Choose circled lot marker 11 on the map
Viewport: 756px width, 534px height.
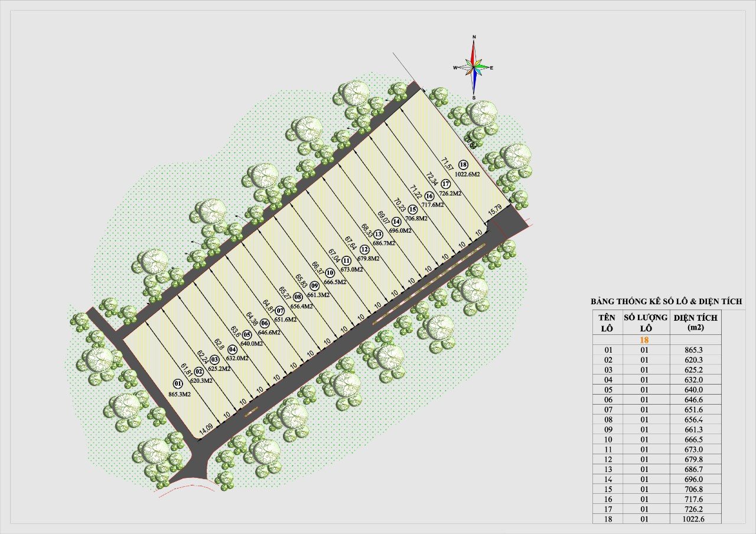[346, 261]
